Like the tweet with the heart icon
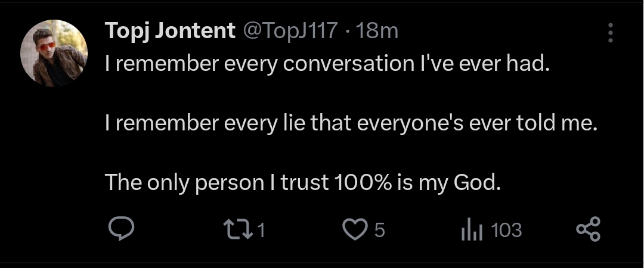The image size is (644, 268). (357, 230)
